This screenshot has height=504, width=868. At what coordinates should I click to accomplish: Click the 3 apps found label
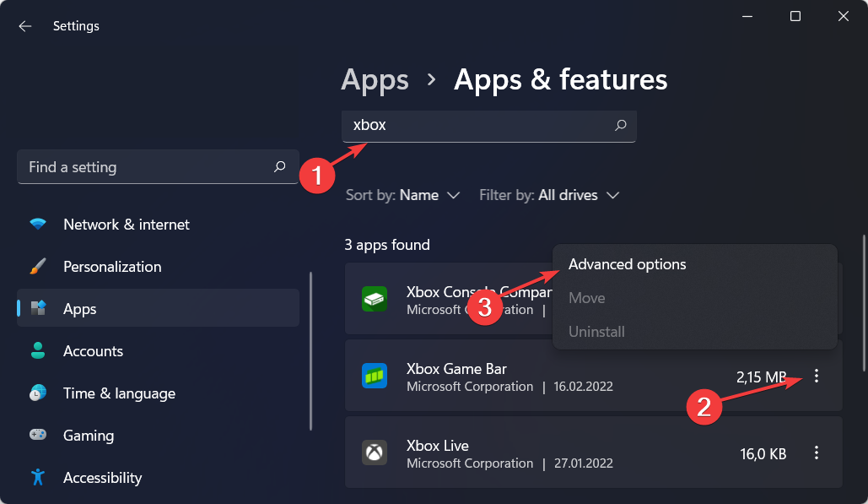[x=387, y=245]
